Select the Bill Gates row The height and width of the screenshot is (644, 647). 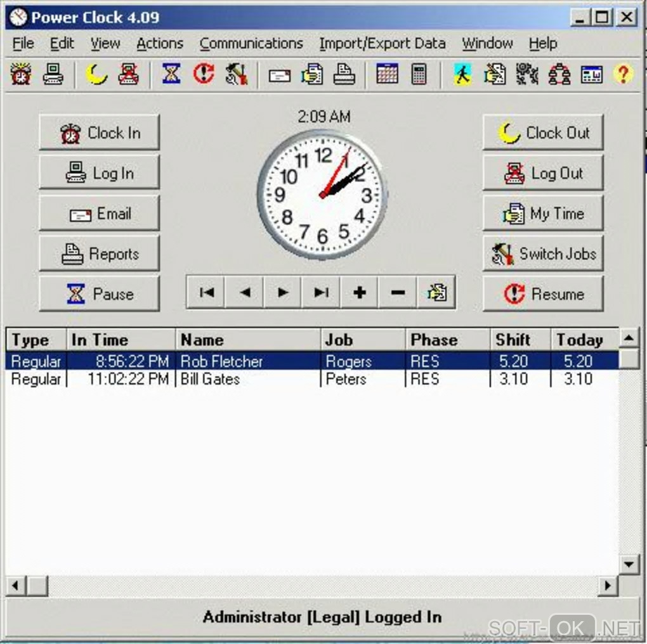coord(312,378)
